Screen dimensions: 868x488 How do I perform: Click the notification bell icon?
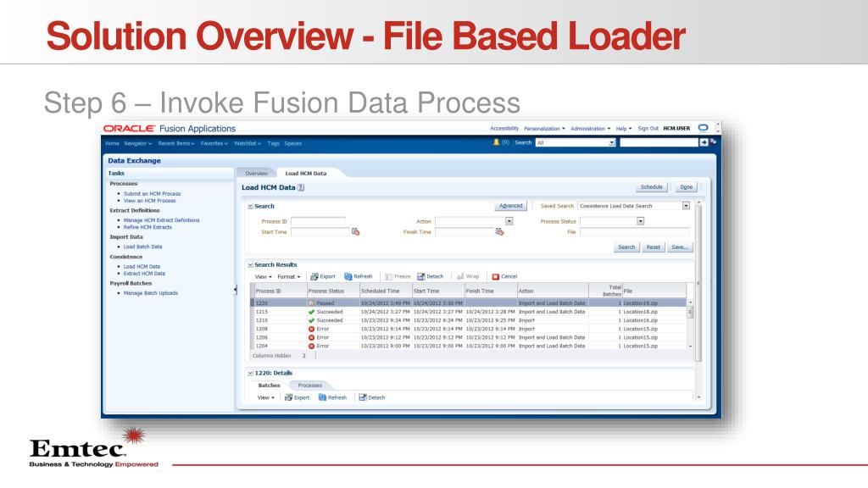(x=497, y=142)
